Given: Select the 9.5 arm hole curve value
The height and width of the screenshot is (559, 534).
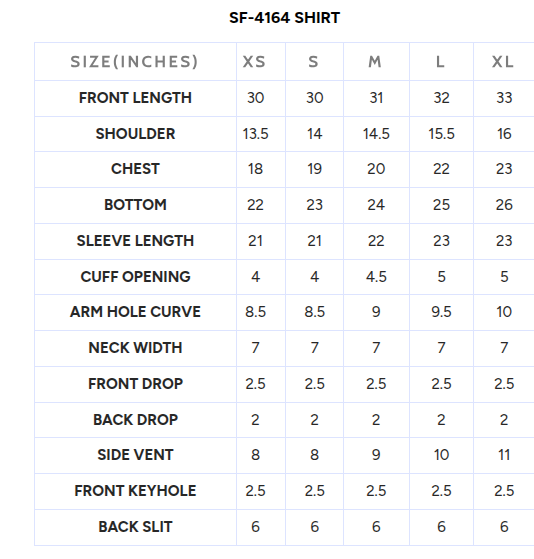Looking at the screenshot, I should coord(441,312).
